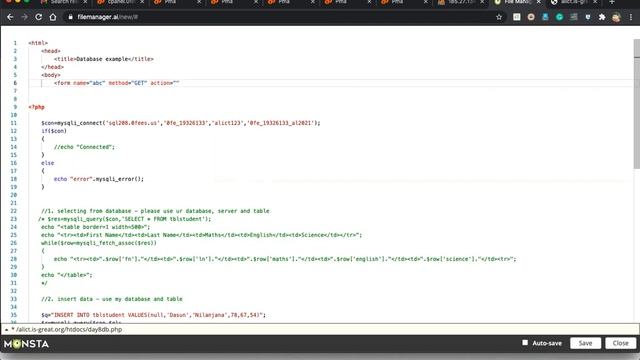Image resolution: width=640 pixels, height=360 pixels.
Task: Close the cpanel tab
Action: 142,2
